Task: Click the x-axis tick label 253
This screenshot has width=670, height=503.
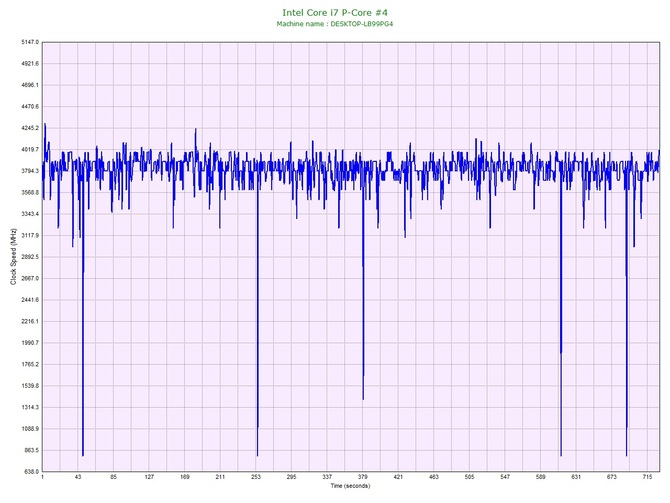Action: tap(256, 477)
